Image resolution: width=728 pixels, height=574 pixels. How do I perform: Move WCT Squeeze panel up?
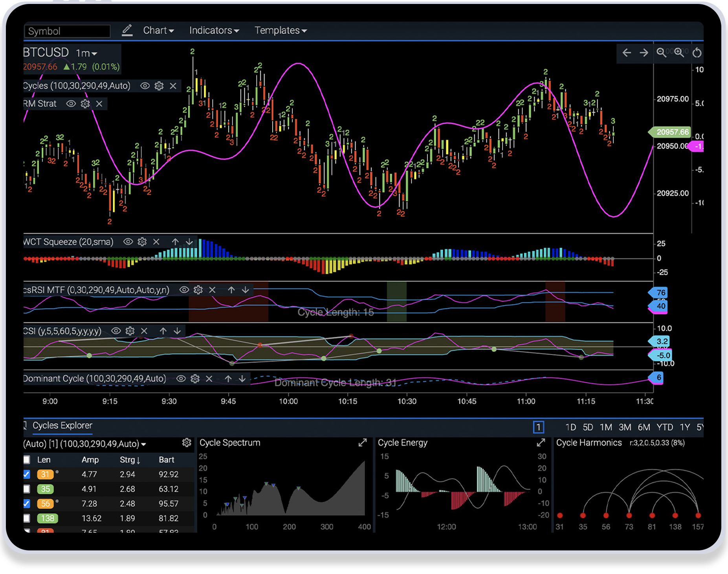pos(175,242)
